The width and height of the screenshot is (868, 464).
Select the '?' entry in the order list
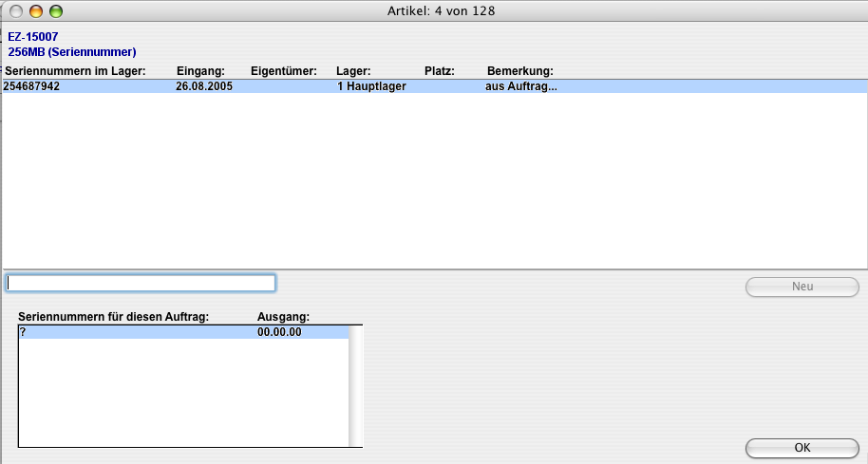click(23, 332)
